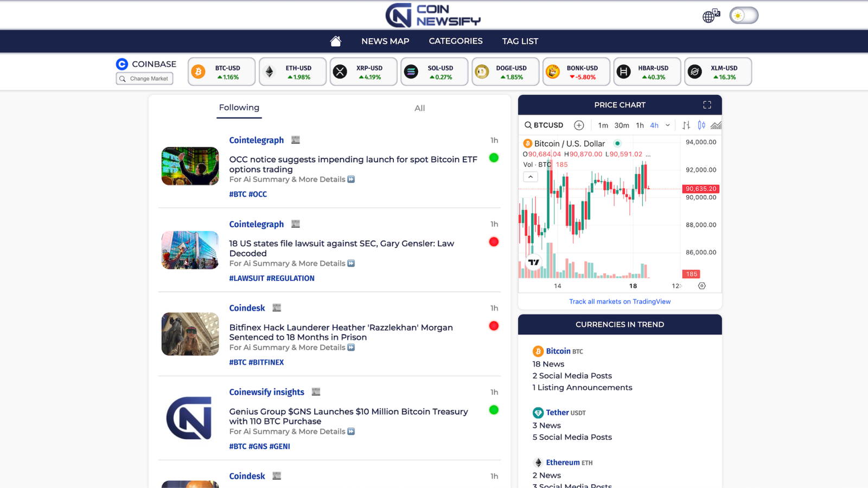Switch to the All news tab
Image resolution: width=868 pixels, height=488 pixels.
pos(419,108)
